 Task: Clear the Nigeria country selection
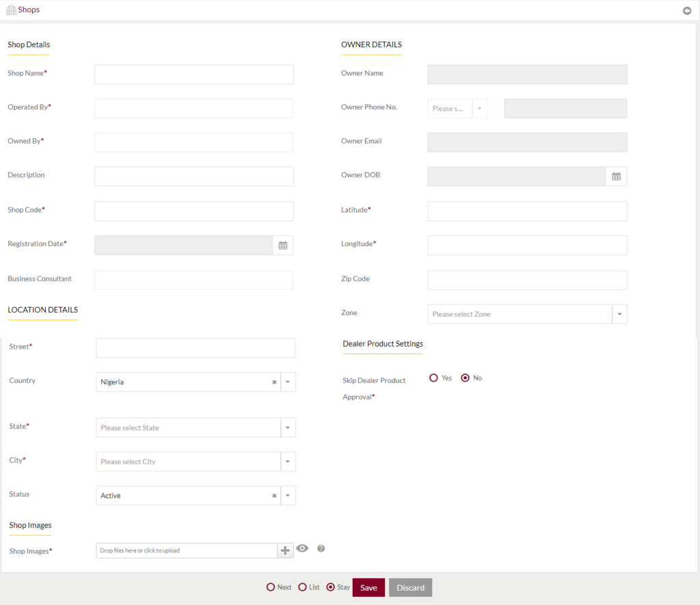pyautogui.click(x=275, y=382)
